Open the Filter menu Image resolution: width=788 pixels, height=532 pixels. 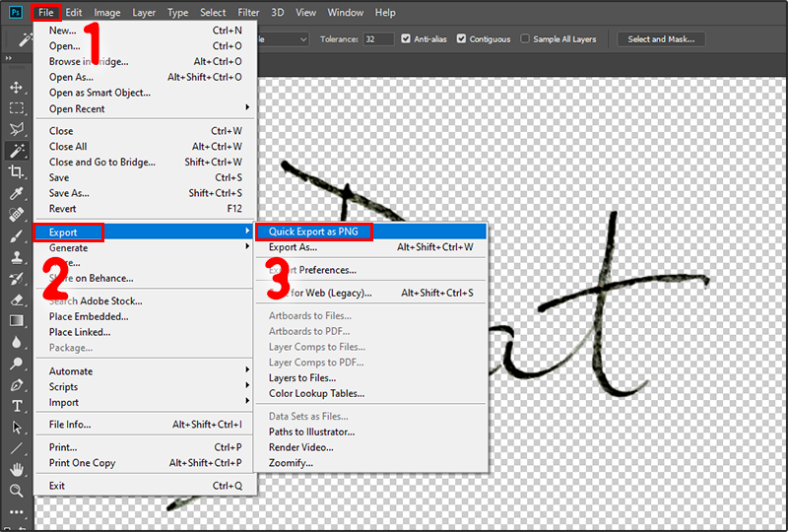click(x=248, y=12)
